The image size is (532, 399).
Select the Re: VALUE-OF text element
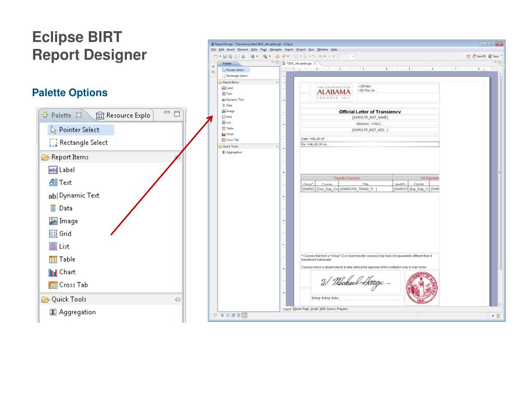pos(370,144)
